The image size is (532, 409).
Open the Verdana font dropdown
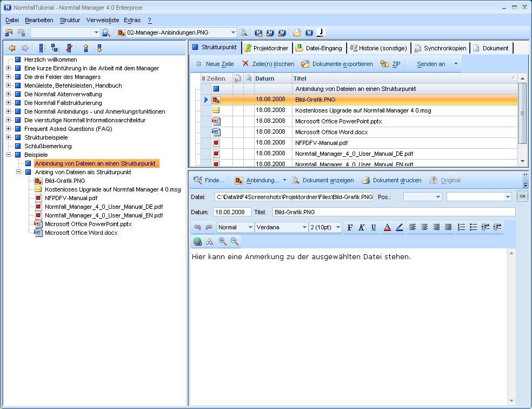(x=306, y=227)
